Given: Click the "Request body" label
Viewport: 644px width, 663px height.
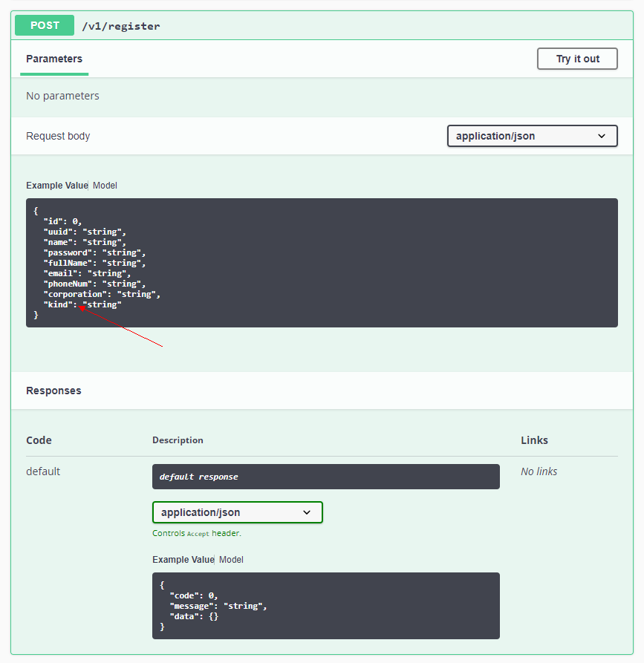Looking at the screenshot, I should tap(58, 136).
